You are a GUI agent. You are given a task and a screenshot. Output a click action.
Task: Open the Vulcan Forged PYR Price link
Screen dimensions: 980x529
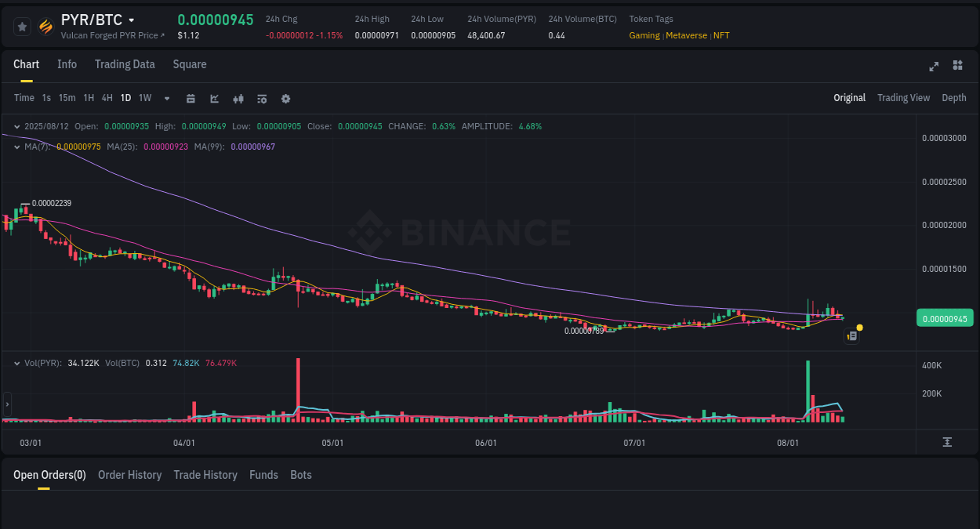(111, 35)
